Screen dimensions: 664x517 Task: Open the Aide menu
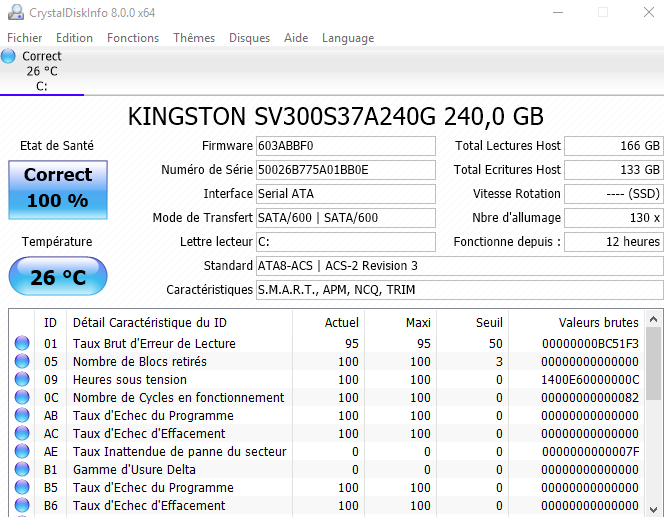click(x=296, y=38)
